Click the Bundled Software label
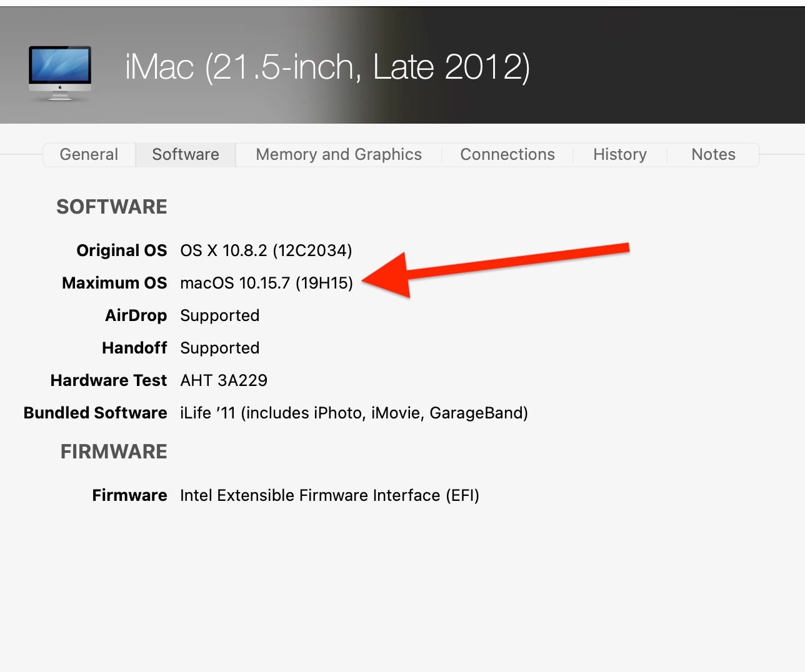 click(x=96, y=413)
